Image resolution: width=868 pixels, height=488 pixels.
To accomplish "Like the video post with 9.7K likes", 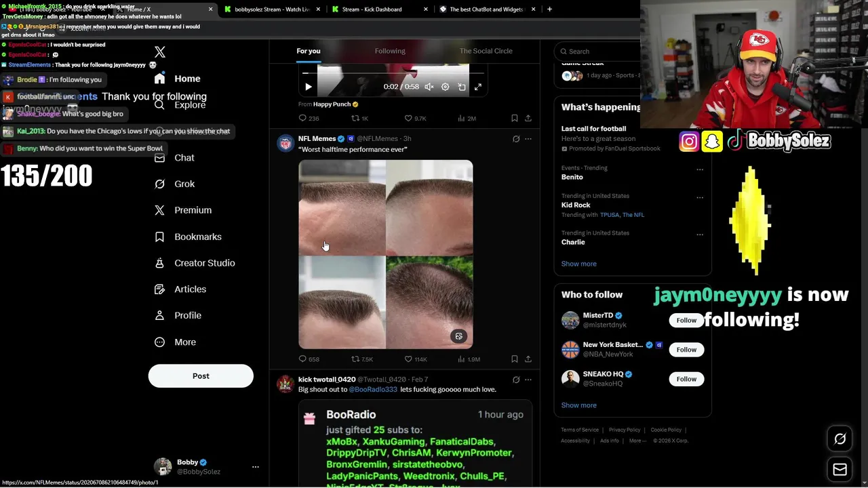I will point(415,118).
